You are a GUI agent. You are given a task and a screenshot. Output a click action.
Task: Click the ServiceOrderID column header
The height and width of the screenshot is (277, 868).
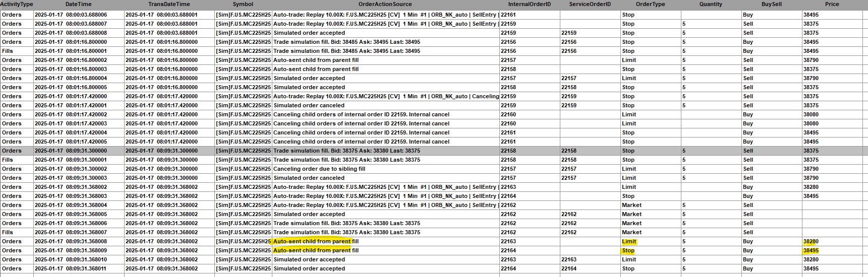tap(590, 4)
